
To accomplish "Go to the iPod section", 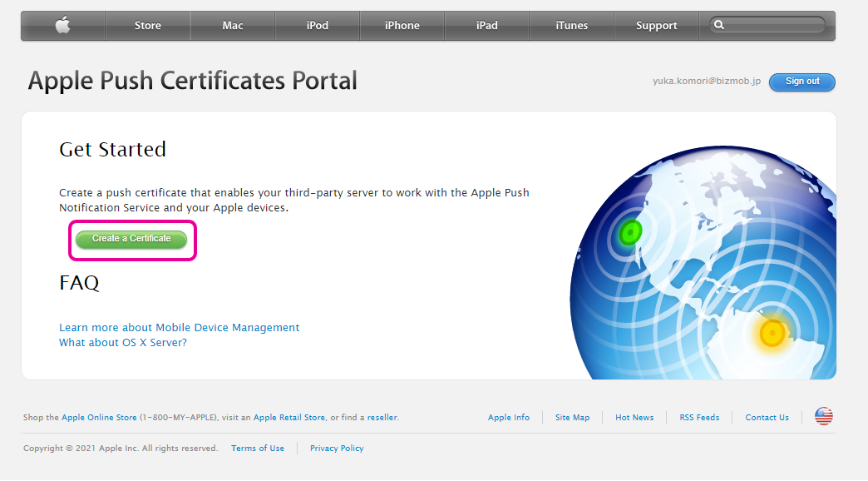I will click(318, 26).
